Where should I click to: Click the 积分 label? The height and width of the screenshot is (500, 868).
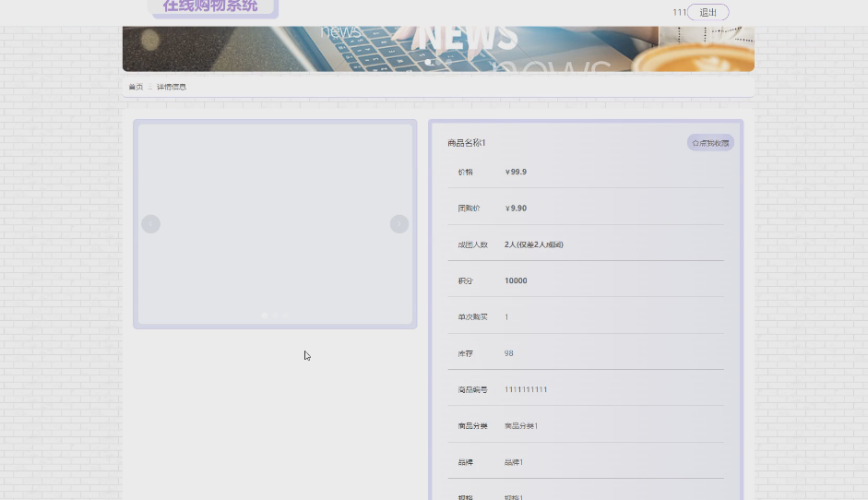[466, 280]
